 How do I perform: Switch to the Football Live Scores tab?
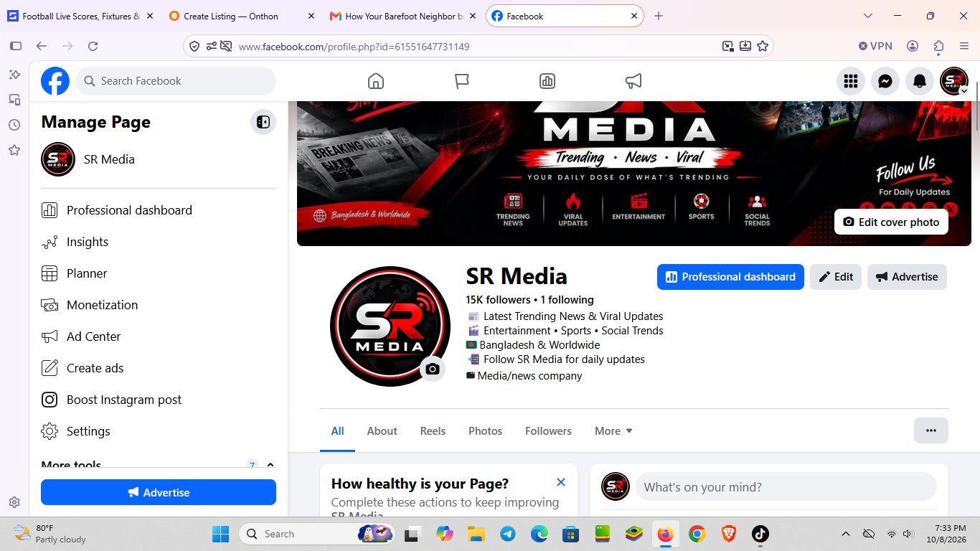coord(80,16)
